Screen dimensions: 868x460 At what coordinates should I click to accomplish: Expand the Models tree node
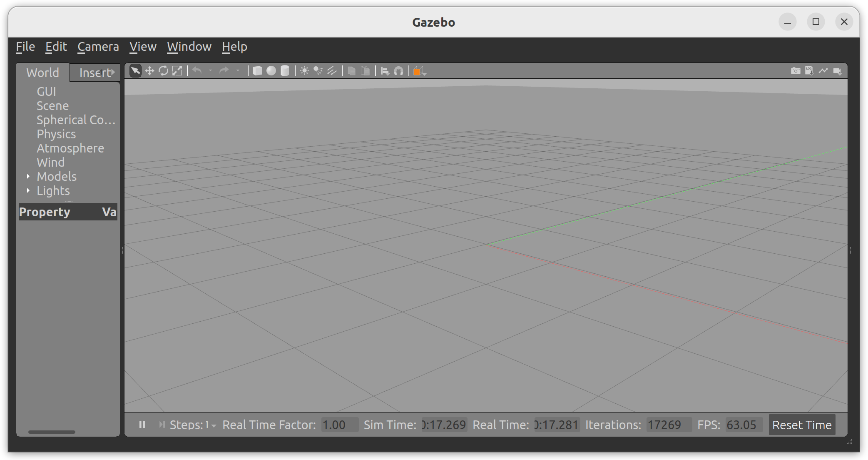pos(28,176)
